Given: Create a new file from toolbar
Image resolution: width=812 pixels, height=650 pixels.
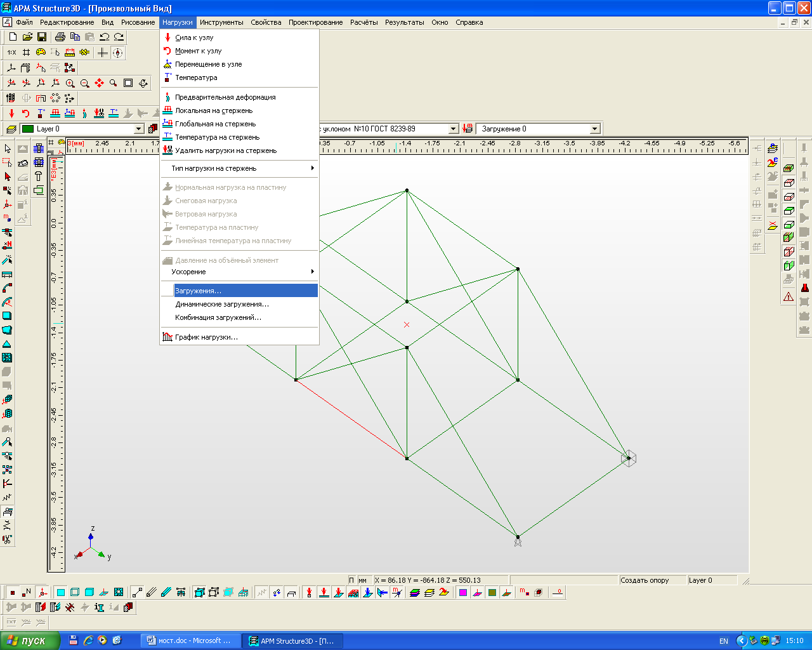Looking at the screenshot, I should [x=13, y=37].
